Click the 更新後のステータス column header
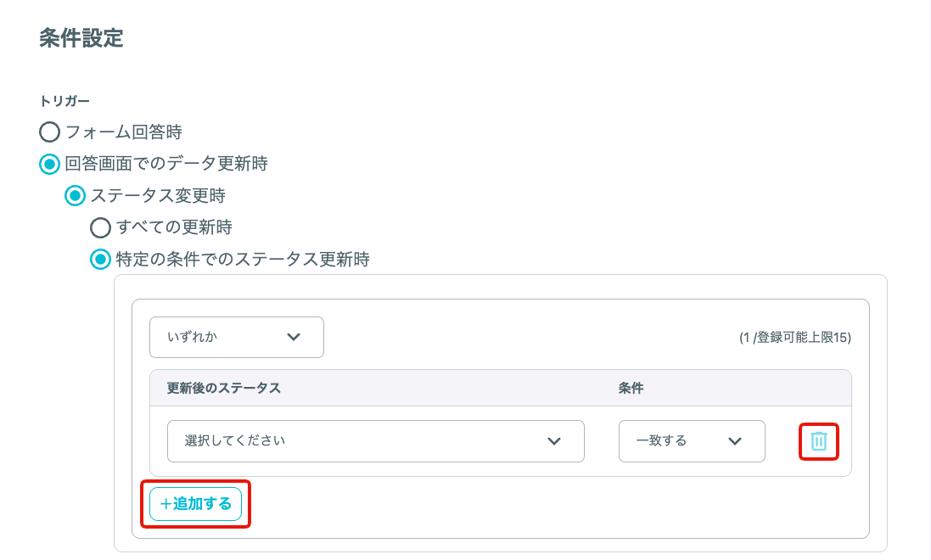The width and height of the screenshot is (931, 560). point(223,389)
